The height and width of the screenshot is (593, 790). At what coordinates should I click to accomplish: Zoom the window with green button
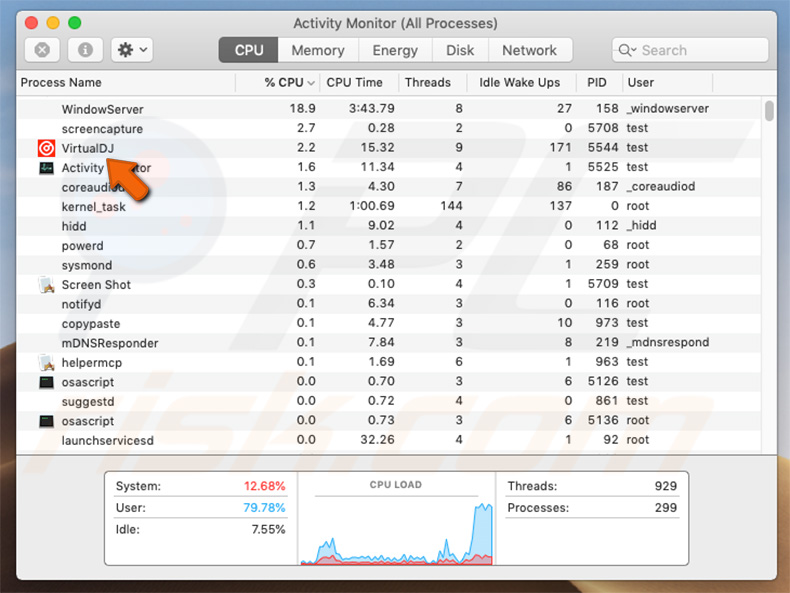pos(75,23)
